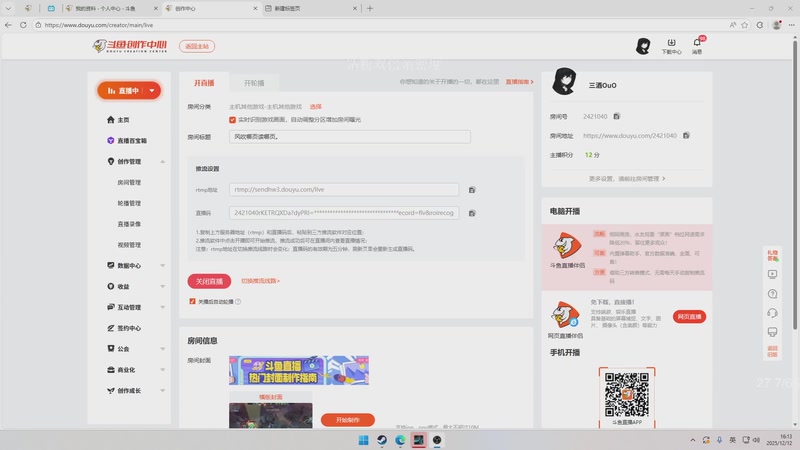Copy the stream key (直播码)
This screenshot has width=800, height=450.
click(x=472, y=213)
